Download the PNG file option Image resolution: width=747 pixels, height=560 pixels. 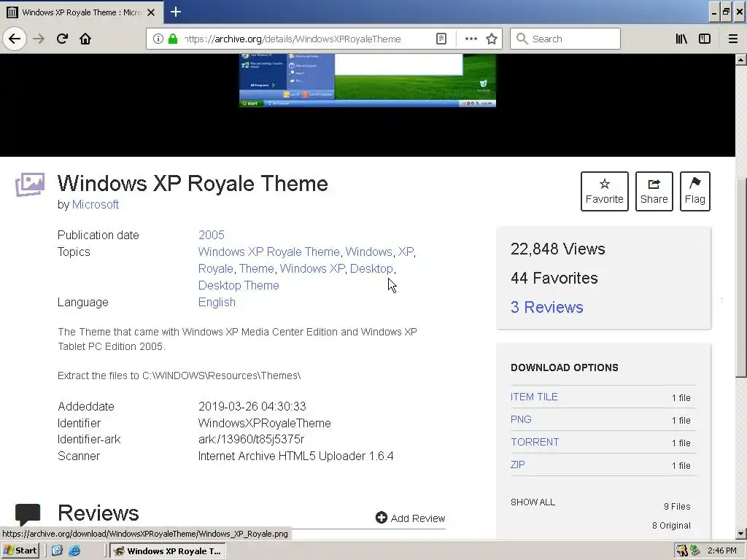pyautogui.click(x=521, y=419)
